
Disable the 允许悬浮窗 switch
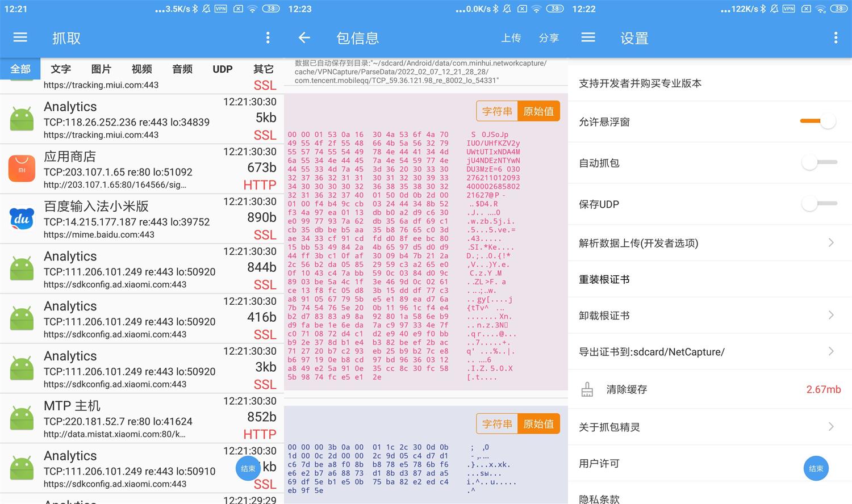pos(818,121)
